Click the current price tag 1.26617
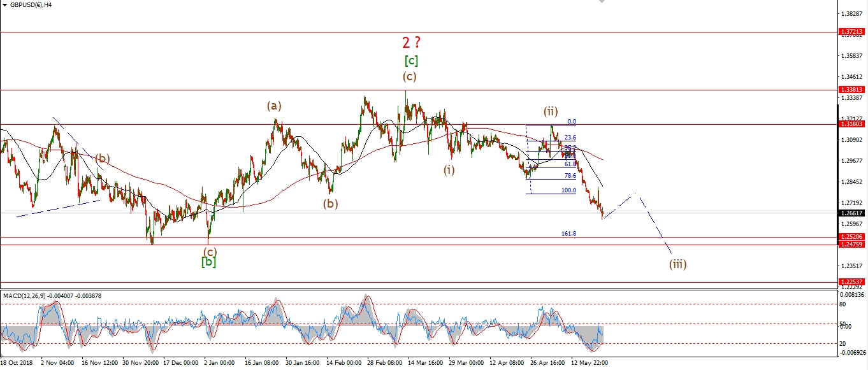 [851, 213]
